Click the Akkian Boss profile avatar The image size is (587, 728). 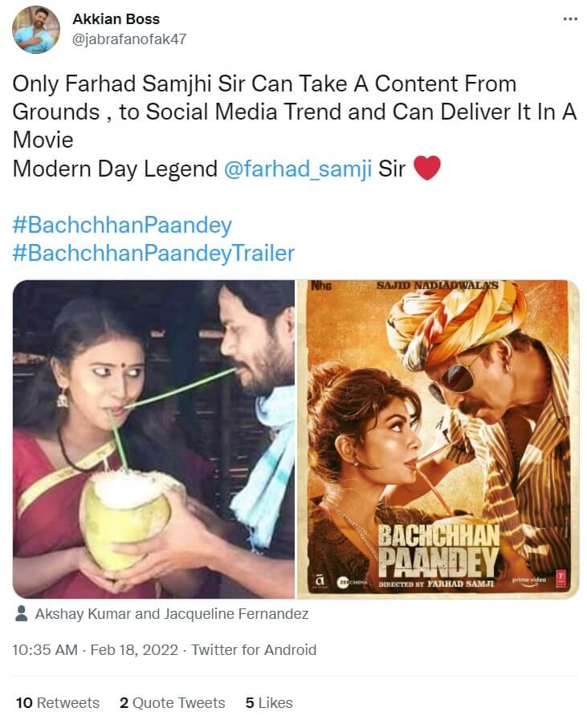[x=36, y=30]
